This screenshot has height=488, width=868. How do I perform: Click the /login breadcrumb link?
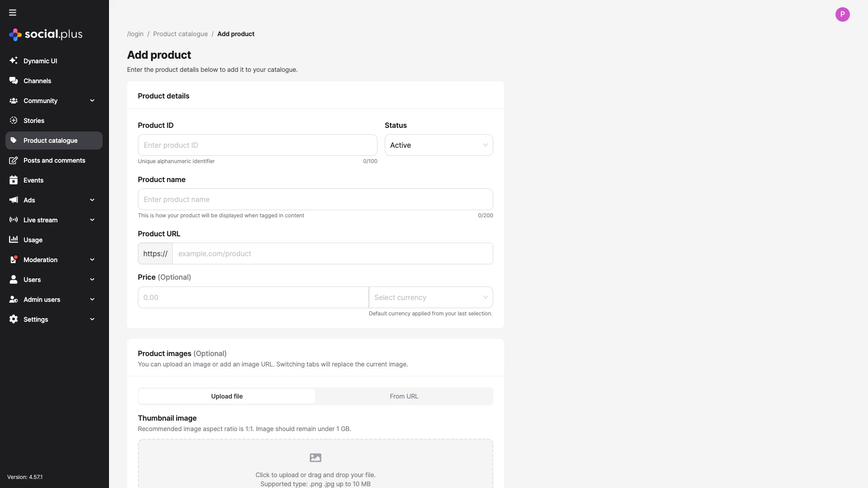coord(135,34)
